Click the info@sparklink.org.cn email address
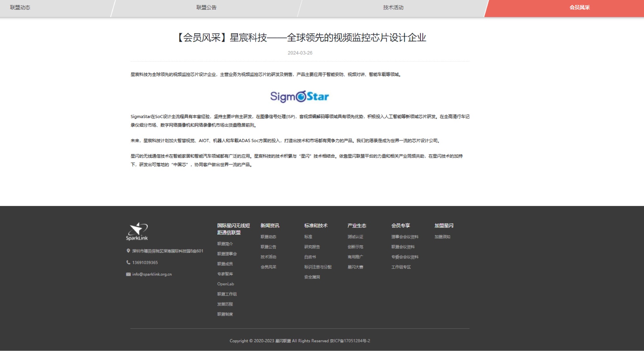 pos(152,274)
